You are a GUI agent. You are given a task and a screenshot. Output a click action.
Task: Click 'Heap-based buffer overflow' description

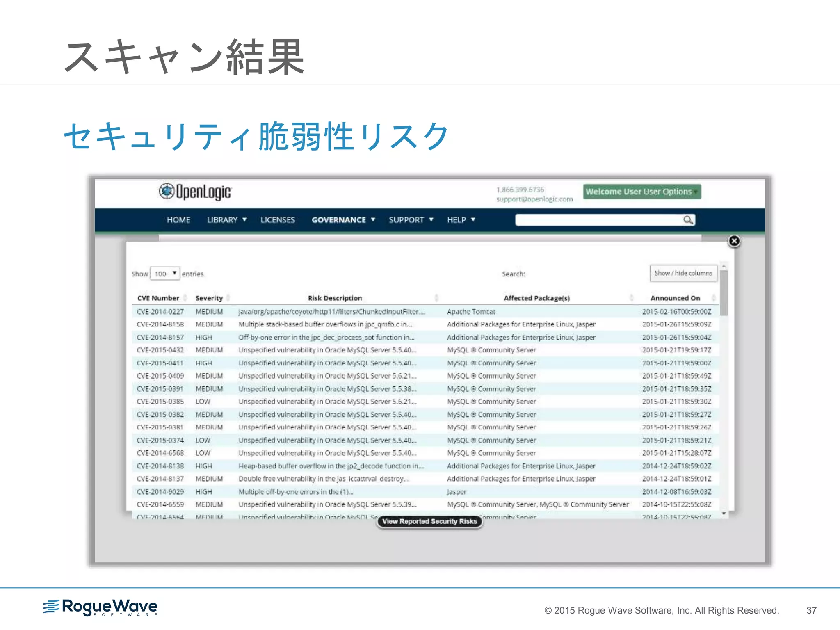(x=331, y=466)
